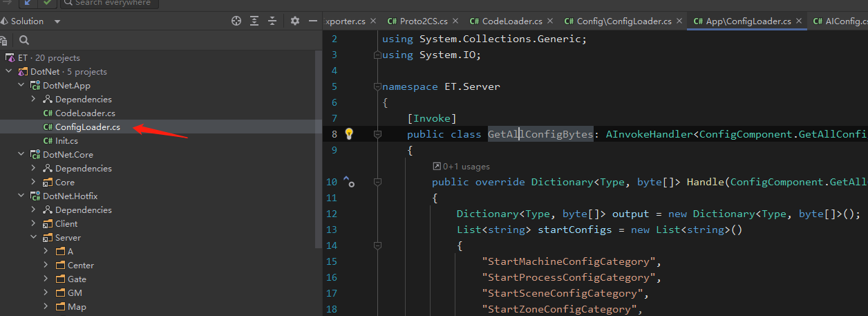The height and width of the screenshot is (316, 868).
Task: Click the green checkmark commit icon
Action: pos(46,3)
